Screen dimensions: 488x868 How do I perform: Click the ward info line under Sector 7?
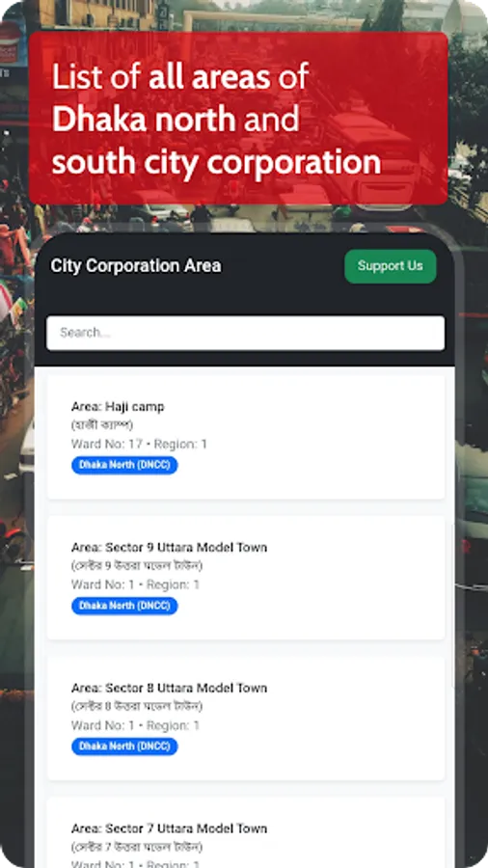[x=136, y=864]
